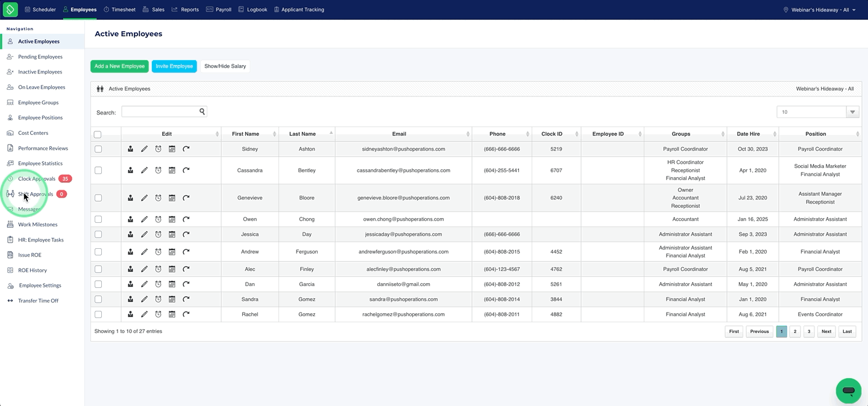Viewport: 868px width, 406px height.
Task: Sort table by Phone column
Action: [x=502, y=134]
